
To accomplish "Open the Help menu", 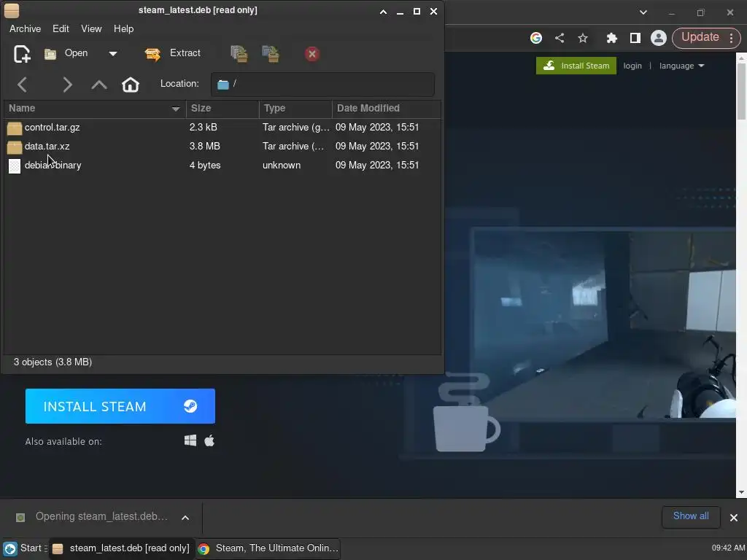I will point(123,29).
